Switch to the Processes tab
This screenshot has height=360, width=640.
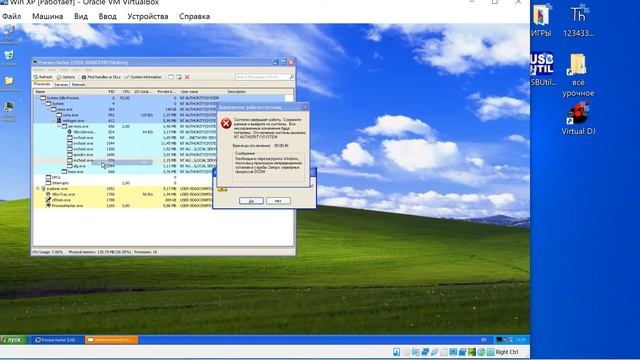tap(42, 84)
